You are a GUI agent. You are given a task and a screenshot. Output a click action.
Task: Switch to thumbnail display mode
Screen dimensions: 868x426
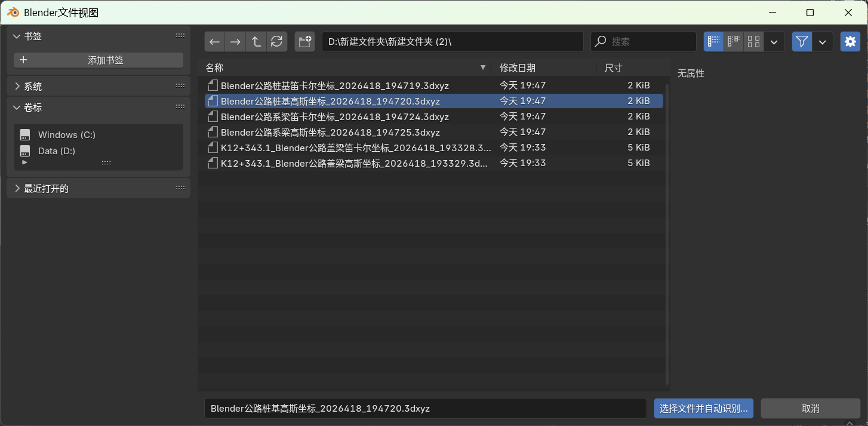click(753, 42)
